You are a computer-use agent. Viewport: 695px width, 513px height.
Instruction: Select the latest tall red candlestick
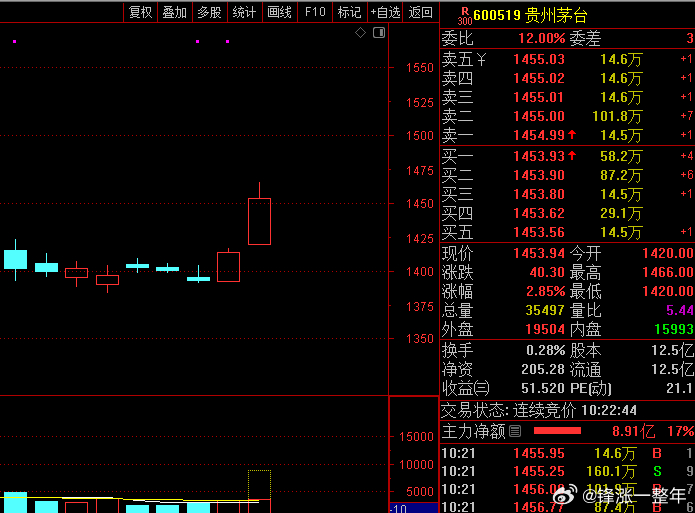pyautogui.click(x=259, y=221)
